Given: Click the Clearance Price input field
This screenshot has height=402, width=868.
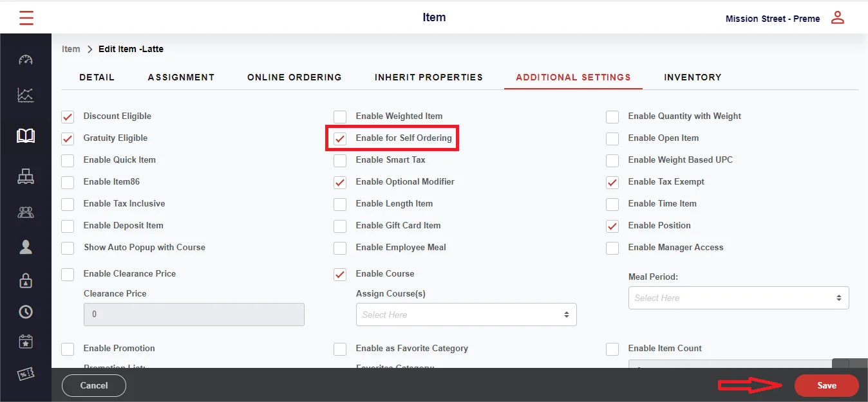Looking at the screenshot, I should pos(194,315).
